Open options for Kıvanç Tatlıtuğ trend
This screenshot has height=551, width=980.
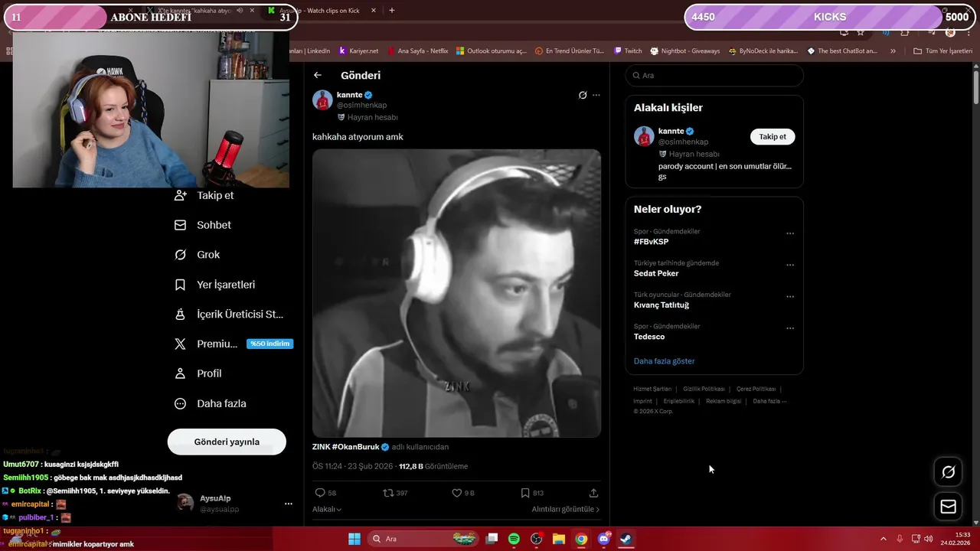[x=790, y=297]
